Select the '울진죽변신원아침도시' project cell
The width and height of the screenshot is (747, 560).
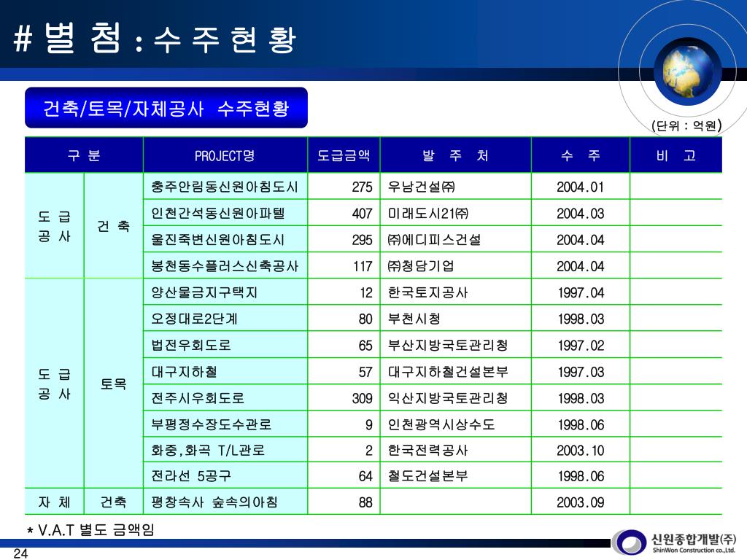[x=225, y=239]
